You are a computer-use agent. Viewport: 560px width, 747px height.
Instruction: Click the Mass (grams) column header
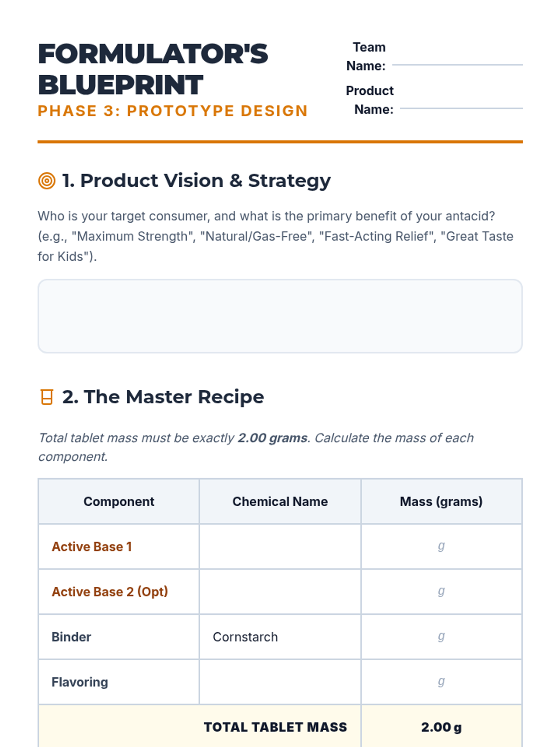(x=441, y=501)
